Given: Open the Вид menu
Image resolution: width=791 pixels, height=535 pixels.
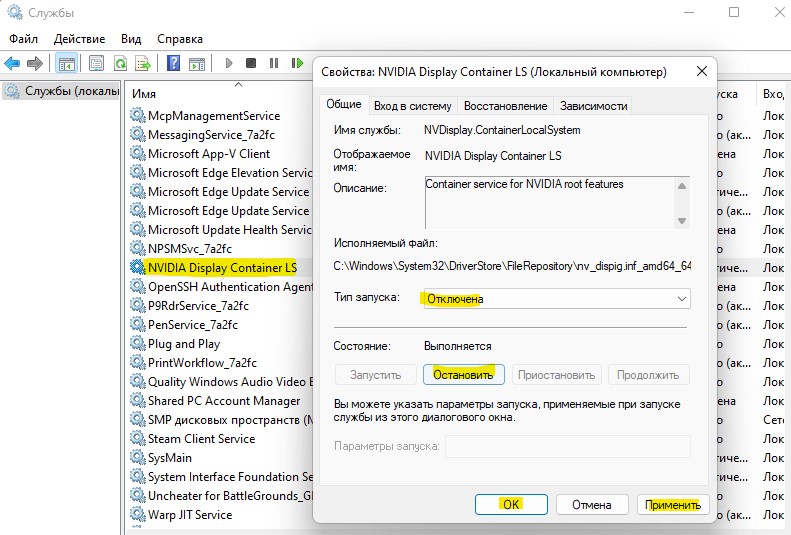Looking at the screenshot, I should pos(131,39).
